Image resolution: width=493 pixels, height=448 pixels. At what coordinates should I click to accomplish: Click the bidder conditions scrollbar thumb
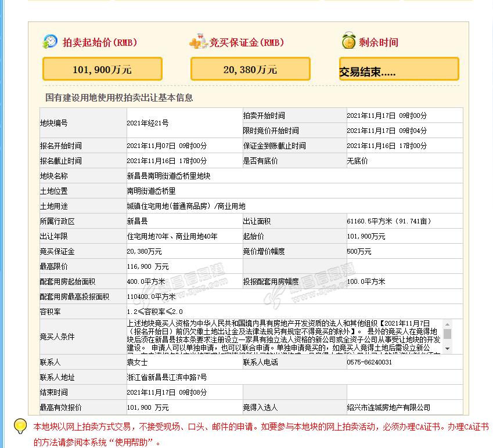coord(447,334)
